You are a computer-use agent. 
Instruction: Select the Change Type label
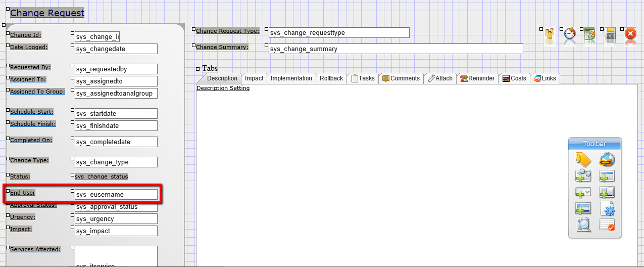29,160
